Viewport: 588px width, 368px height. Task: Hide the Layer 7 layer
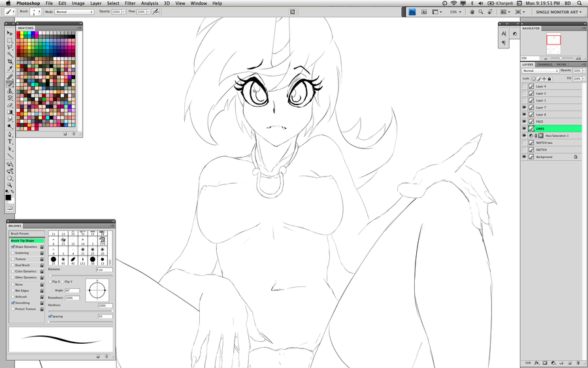(524, 107)
